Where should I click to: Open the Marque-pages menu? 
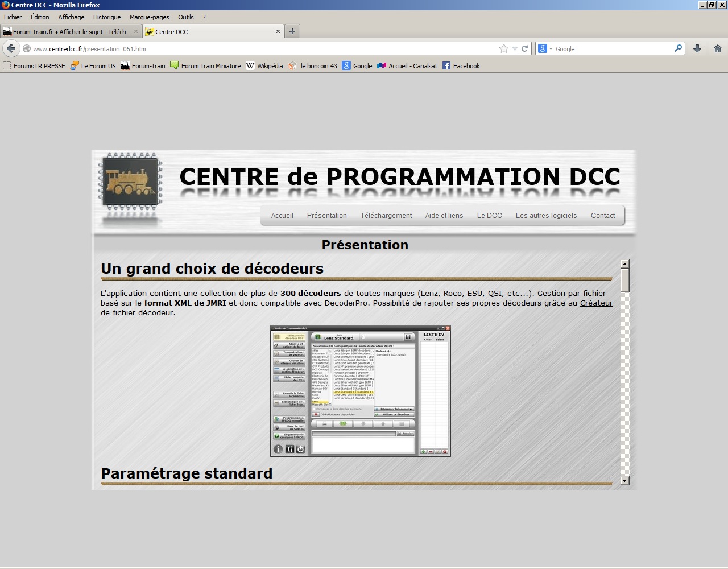150,17
